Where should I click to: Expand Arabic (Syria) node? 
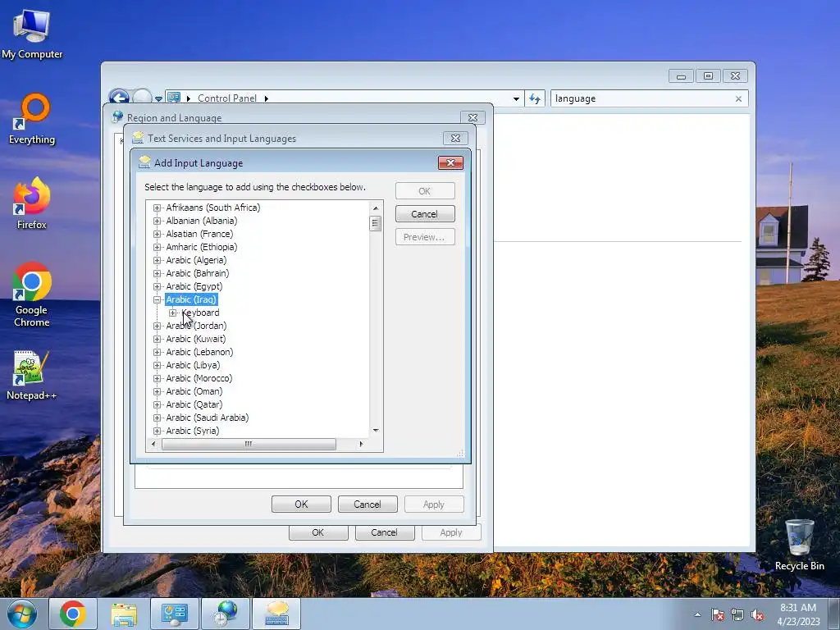click(157, 431)
